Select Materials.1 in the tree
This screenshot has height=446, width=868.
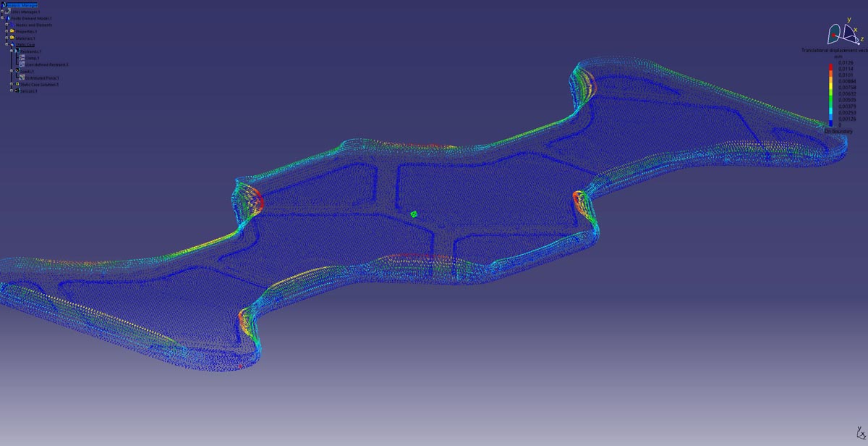click(25, 38)
